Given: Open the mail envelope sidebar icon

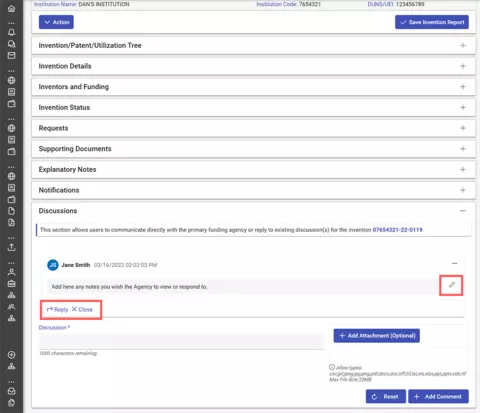Looking at the screenshot, I should 11,55.
